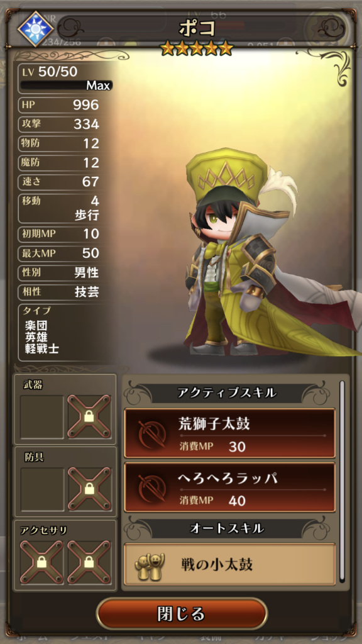Tap the cheering figures icon for 戦の小太鼓
The width and height of the screenshot is (362, 644).
150,565
